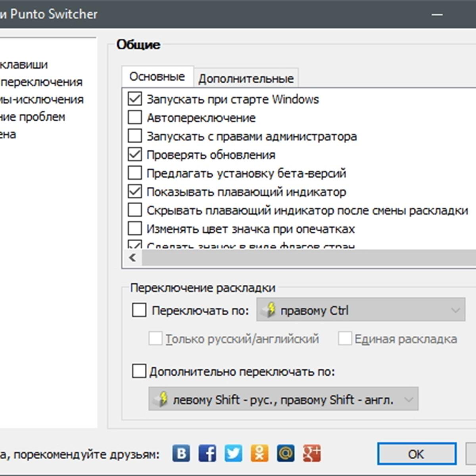This screenshot has height=476, width=476.
Task: Open the 'переключения' settings section
Action: coord(41,82)
